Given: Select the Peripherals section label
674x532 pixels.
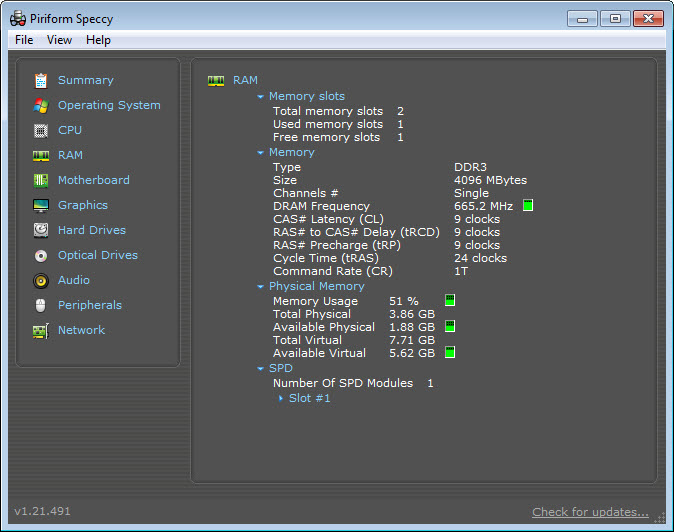Looking at the screenshot, I should (90, 305).
